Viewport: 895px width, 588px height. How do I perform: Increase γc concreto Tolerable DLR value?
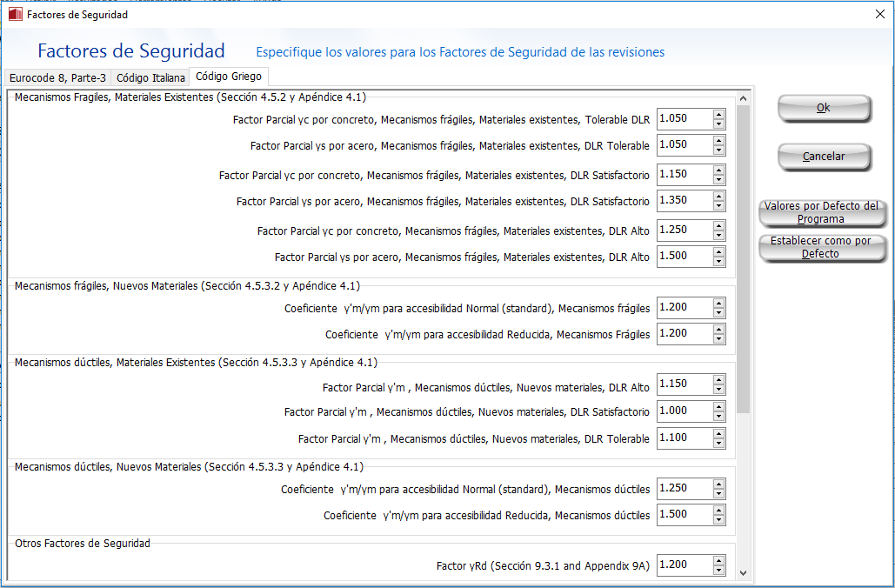coord(718,114)
